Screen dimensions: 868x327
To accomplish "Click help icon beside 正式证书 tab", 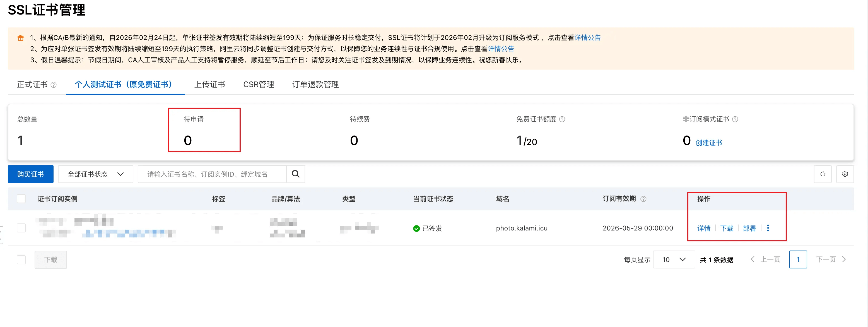I will (x=54, y=85).
